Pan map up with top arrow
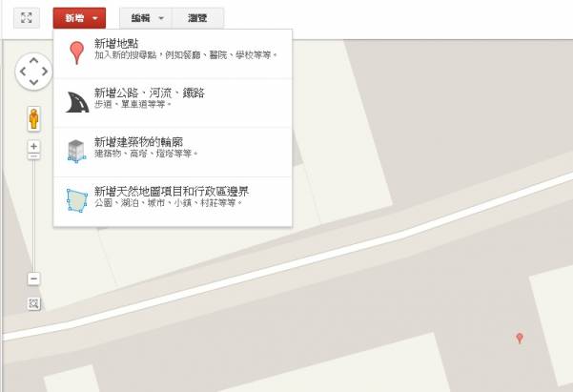The image size is (573, 392). (x=33, y=60)
